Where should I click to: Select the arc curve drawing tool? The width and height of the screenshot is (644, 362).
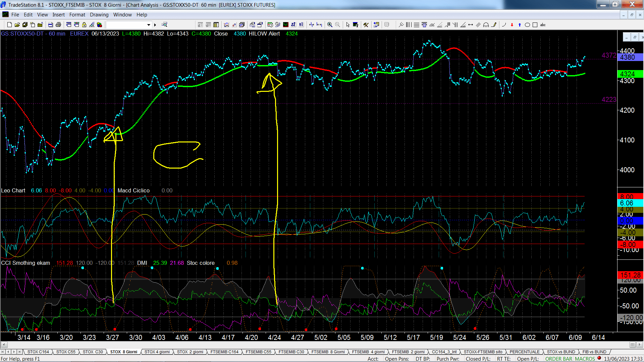[x=504, y=25]
